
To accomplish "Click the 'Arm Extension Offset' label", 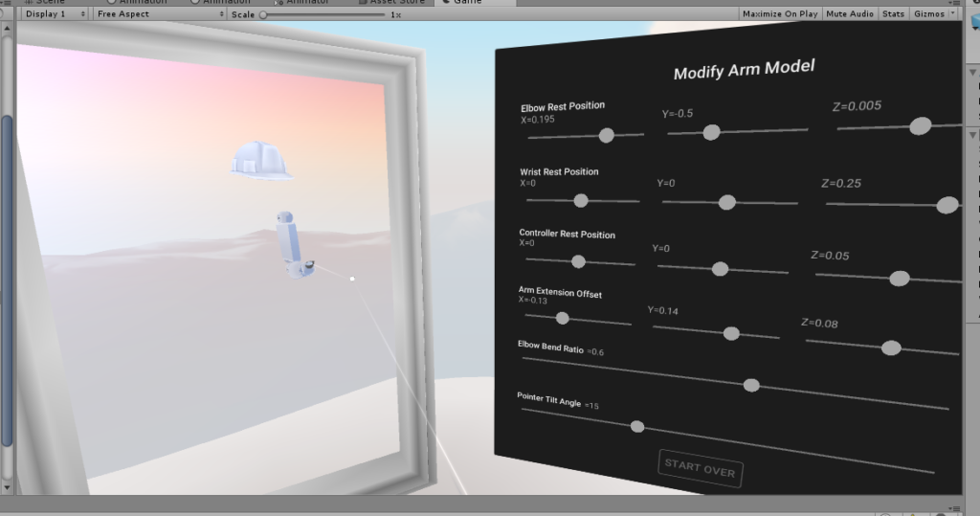I will 560,292.
